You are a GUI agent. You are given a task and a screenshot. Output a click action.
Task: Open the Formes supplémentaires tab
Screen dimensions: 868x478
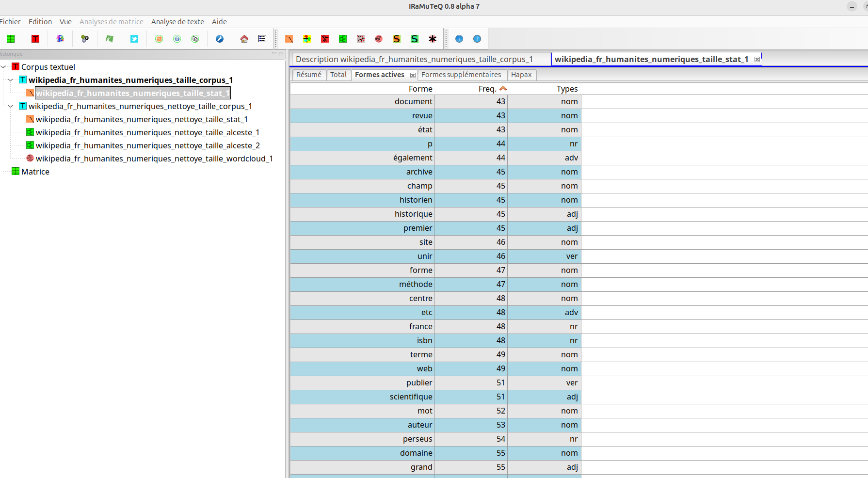(461, 75)
